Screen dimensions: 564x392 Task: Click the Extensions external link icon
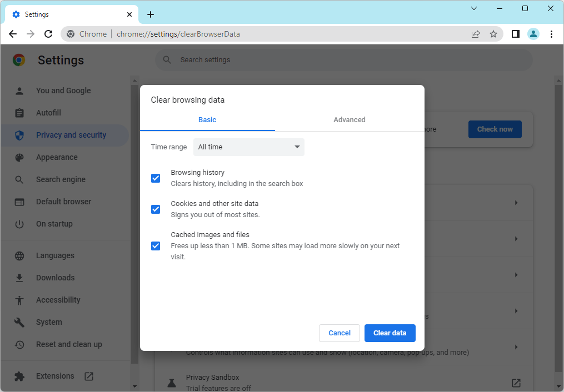pyautogui.click(x=89, y=376)
